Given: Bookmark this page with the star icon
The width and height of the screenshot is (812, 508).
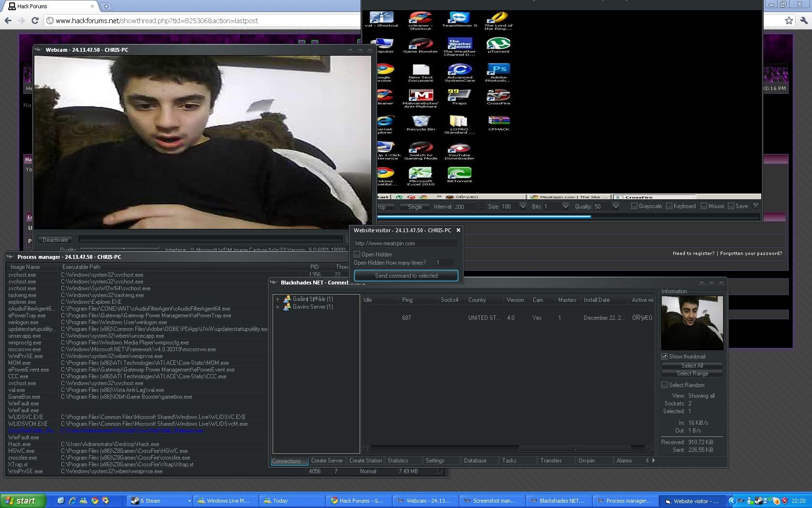Looking at the screenshot, I should 789,20.
